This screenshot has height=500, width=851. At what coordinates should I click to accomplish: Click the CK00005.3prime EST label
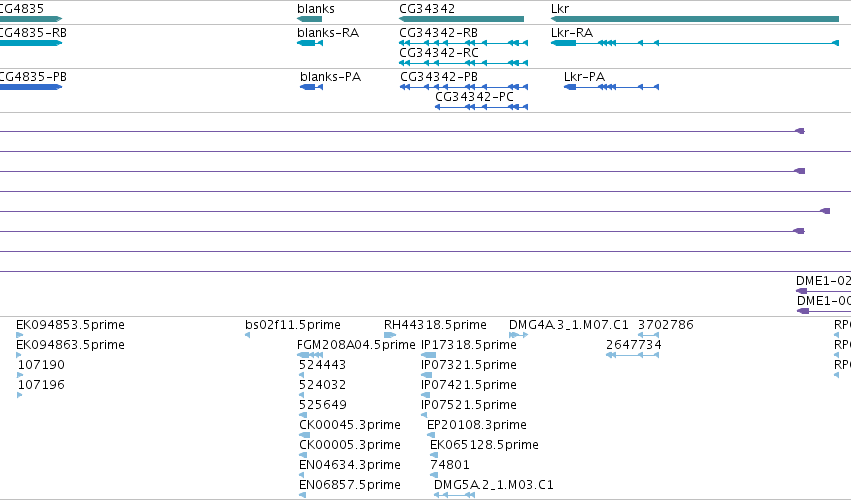pos(350,445)
